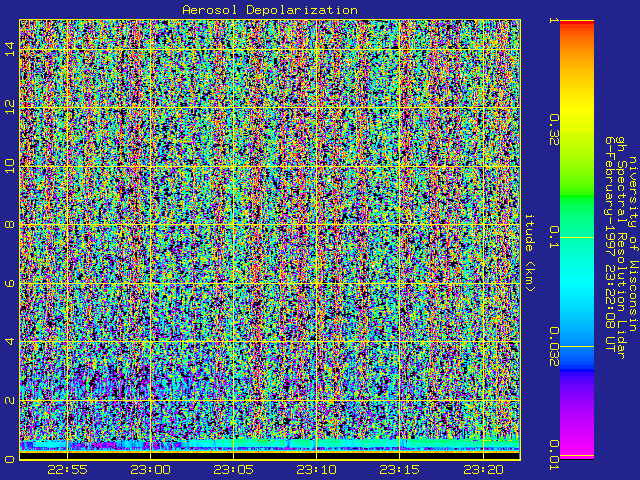Click the altitude axis label 4
Screen dimensions: 640x480
pyautogui.click(x=10, y=342)
